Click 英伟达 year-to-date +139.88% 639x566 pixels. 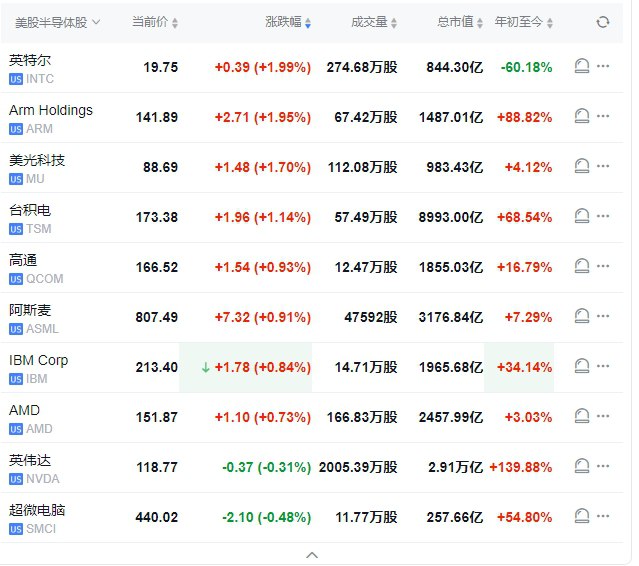521,467
